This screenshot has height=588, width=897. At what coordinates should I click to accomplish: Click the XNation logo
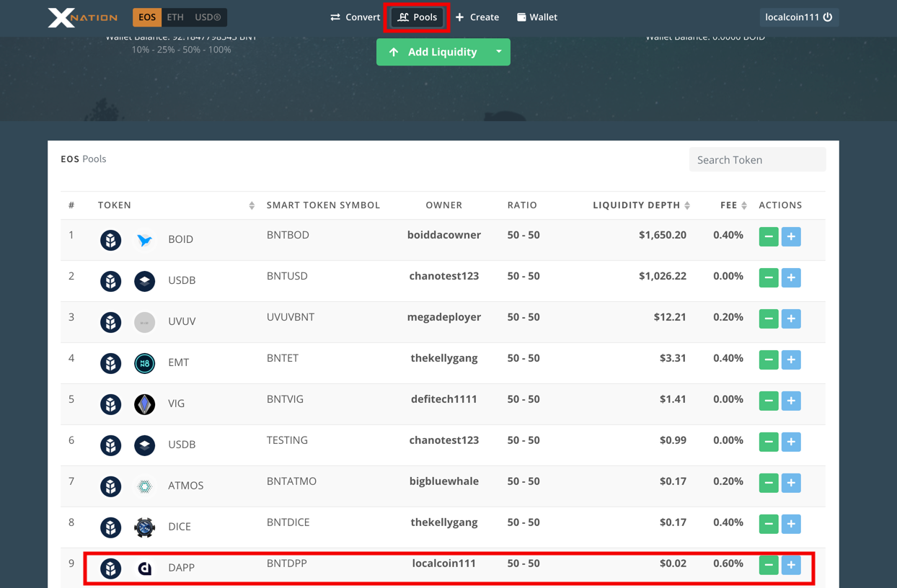tap(82, 17)
